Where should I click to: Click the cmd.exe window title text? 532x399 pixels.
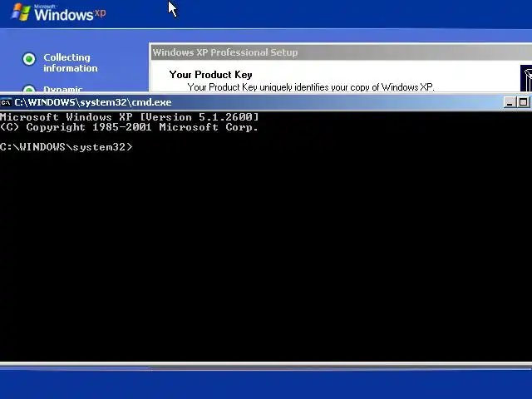pos(93,102)
